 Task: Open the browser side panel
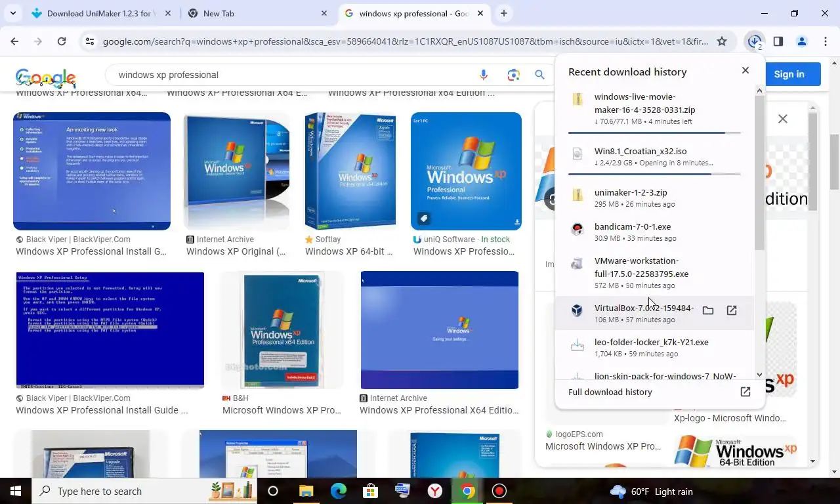pyautogui.click(x=778, y=41)
